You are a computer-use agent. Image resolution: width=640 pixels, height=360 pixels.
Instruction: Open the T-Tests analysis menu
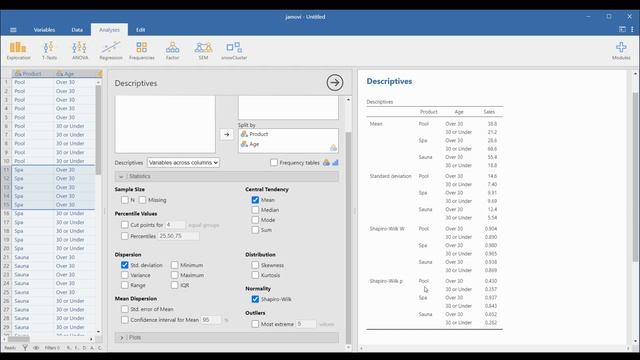tap(49, 51)
